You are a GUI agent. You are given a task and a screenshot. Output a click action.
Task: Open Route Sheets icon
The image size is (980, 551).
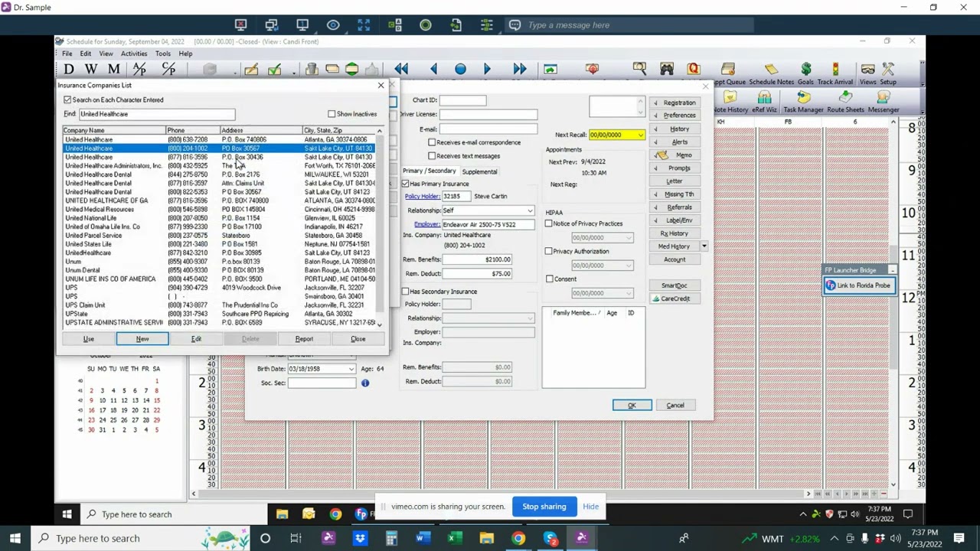pyautogui.click(x=845, y=103)
